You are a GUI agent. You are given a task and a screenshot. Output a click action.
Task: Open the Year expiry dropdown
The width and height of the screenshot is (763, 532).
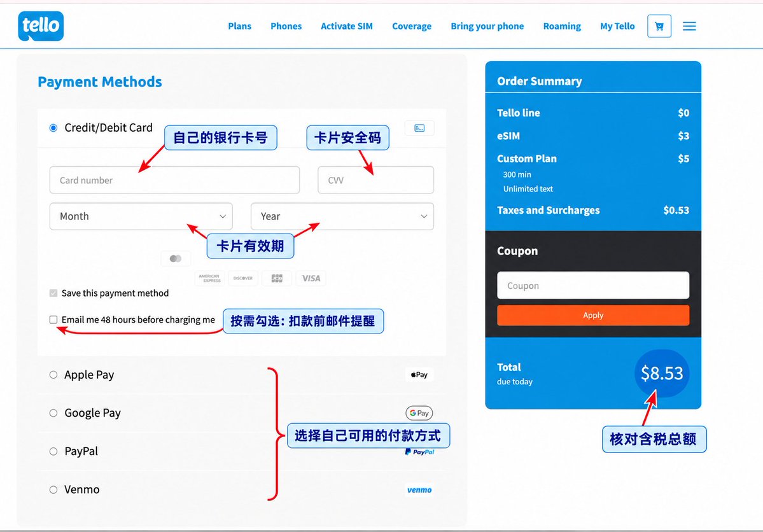pyautogui.click(x=342, y=216)
